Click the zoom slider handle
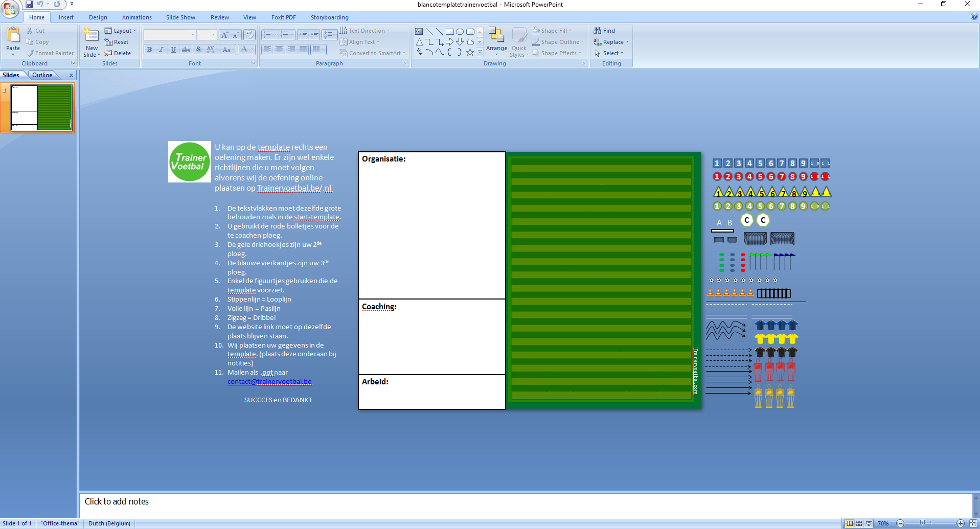Screen dimensions: 980x529 coord(922,523)
